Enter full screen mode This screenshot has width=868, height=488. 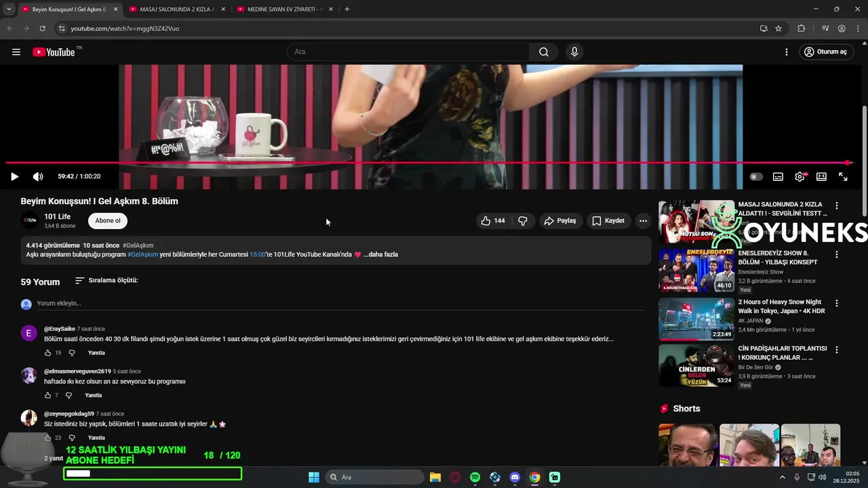click(x=843, y=176)
